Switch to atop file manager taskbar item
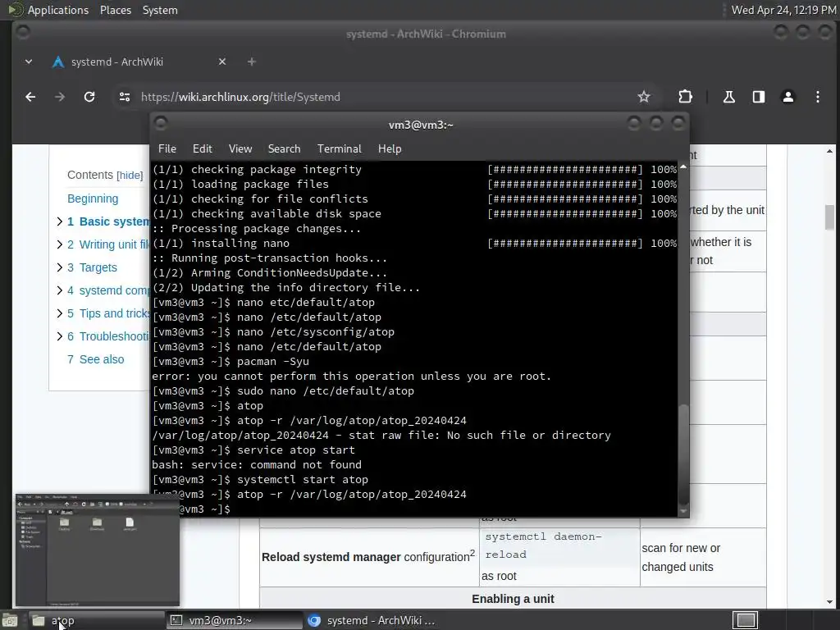 (95, 620)
